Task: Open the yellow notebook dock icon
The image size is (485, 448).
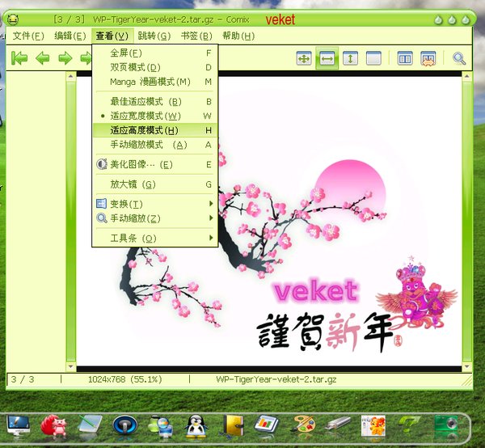Action: point(233,426)
